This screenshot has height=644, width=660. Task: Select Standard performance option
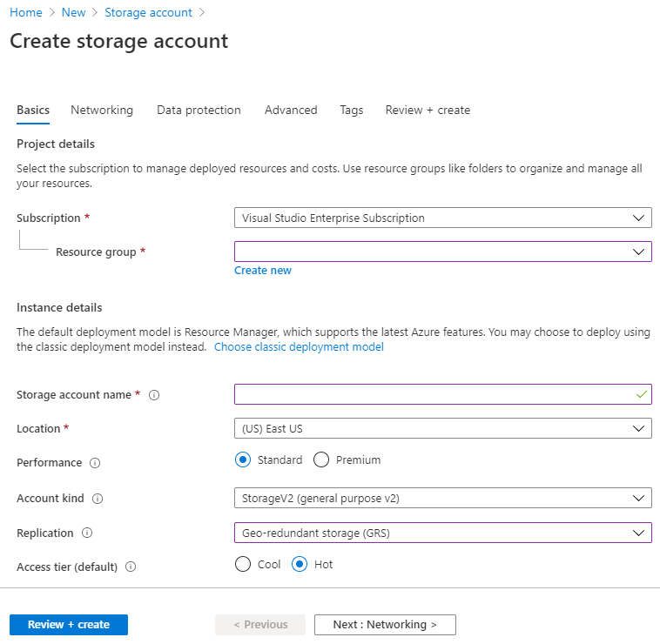click(x=243, y=460)
